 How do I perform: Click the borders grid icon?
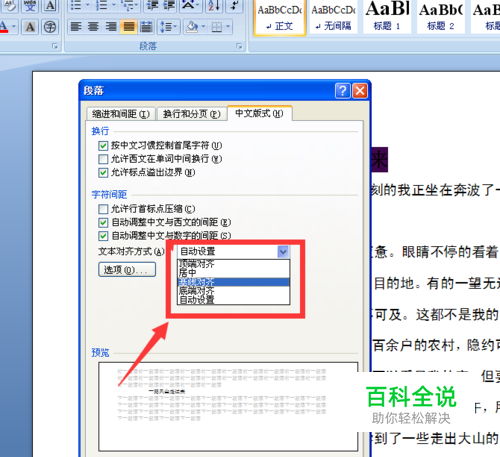pyautogui.click(x=217, y=27)
